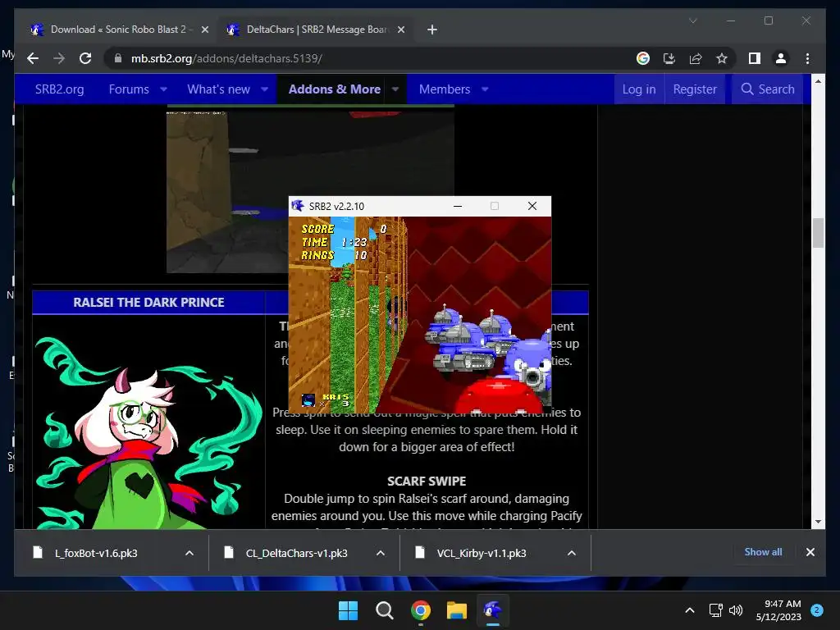The image size is (840, 630).
Task: Click Show all downloads
Action: (x=763, y=552)
